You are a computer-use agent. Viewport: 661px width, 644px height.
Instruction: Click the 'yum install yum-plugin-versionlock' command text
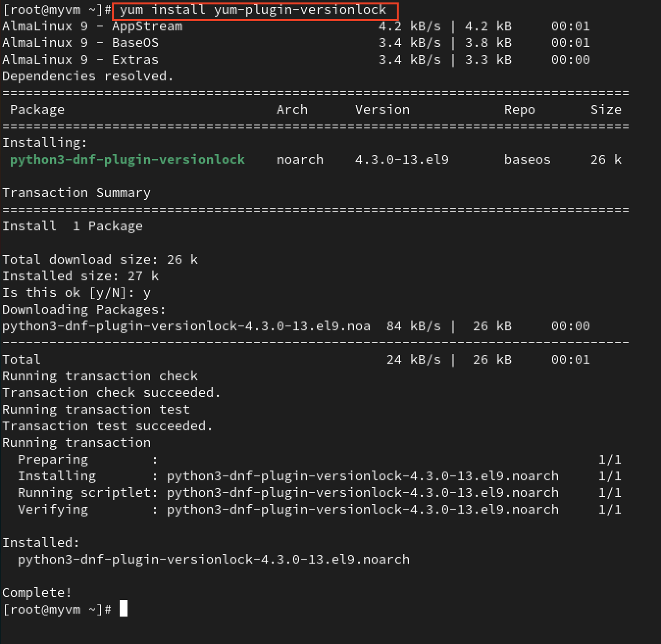253,10
